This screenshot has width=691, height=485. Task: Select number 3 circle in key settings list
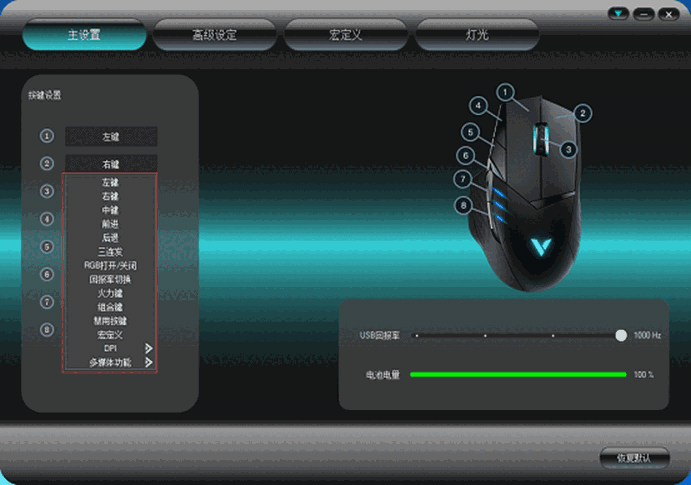point(47,191)
